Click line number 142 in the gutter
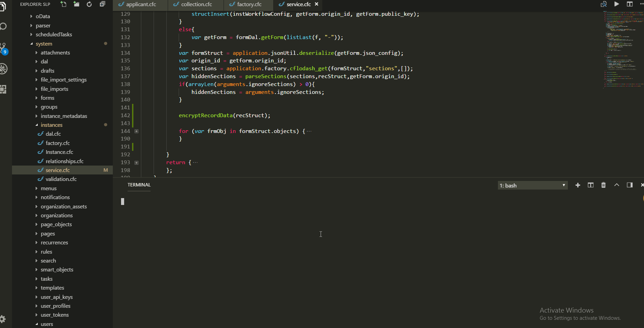The image size is (644, 328). click(125, 116)
